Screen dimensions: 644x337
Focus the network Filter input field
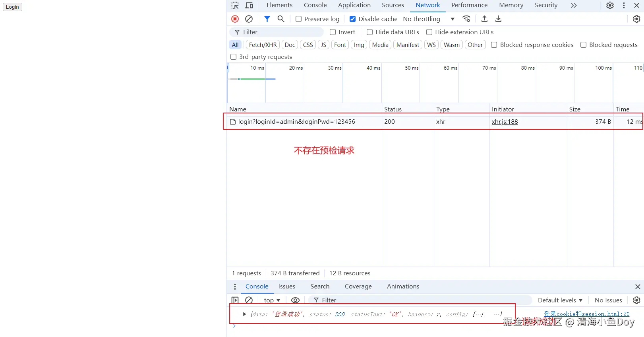(277, 32)
